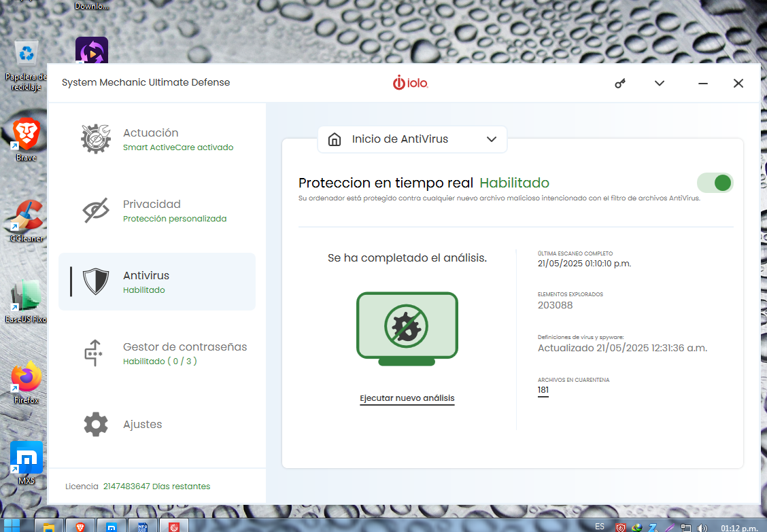Open File Explorer from the taskbar

pyautogui.click(x=49, y=527)
